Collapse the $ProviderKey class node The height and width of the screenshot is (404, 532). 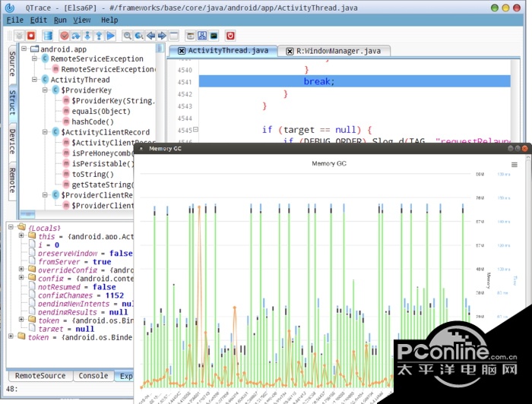[45, 90]
